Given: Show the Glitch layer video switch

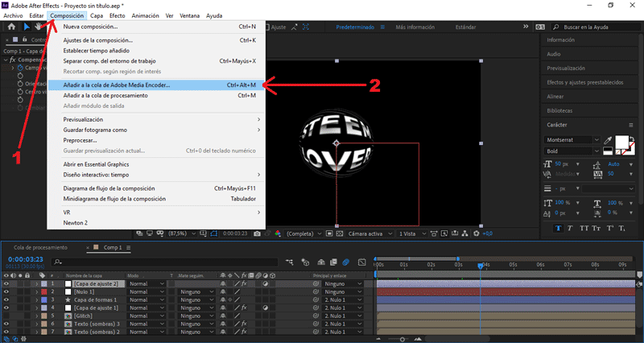Looking at the screenshot, I should tap(6, 316).
